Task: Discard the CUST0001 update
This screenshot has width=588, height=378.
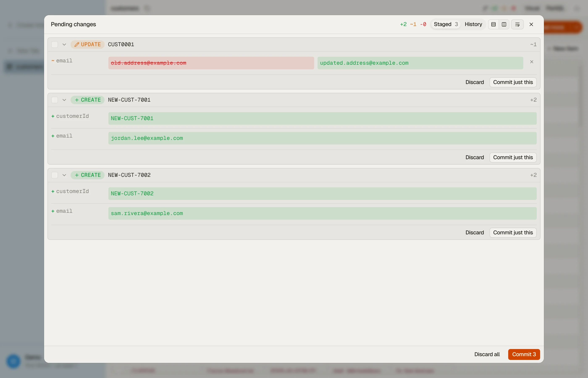Action: (475, 82)
